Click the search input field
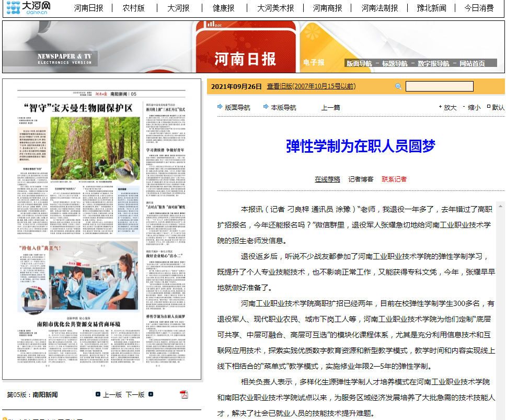 point(439,86)
